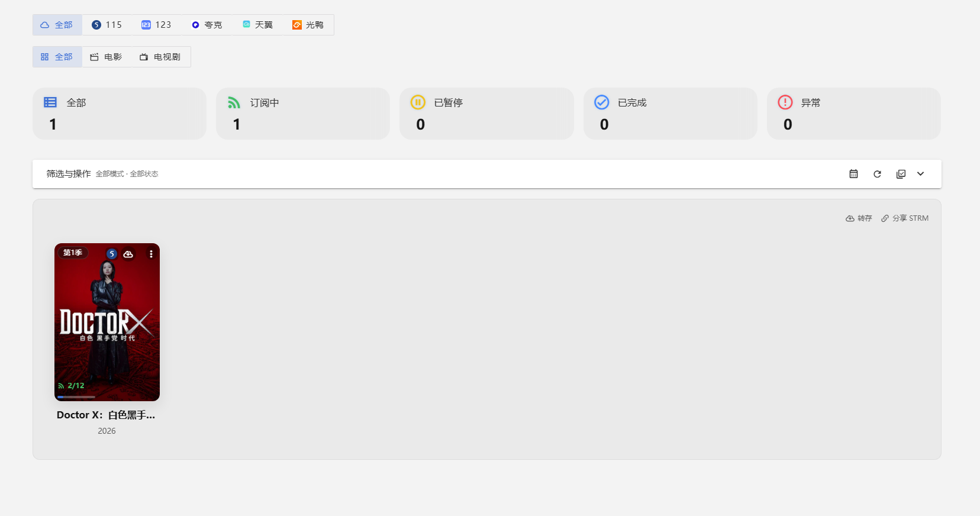Click the 分享 STRM legend label
Image resolution: width=980 pixels, height=516 pixels.
point(905,218)
